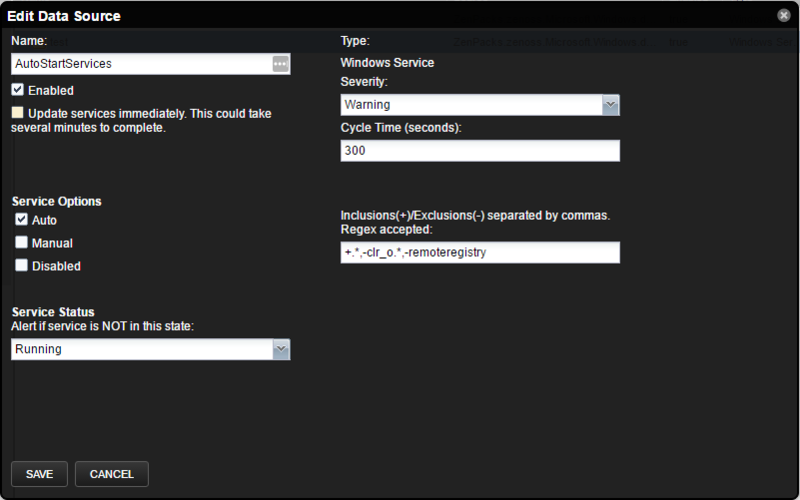Click the 'Service Status' heading

pyautogui.click(x=53, y=312)
